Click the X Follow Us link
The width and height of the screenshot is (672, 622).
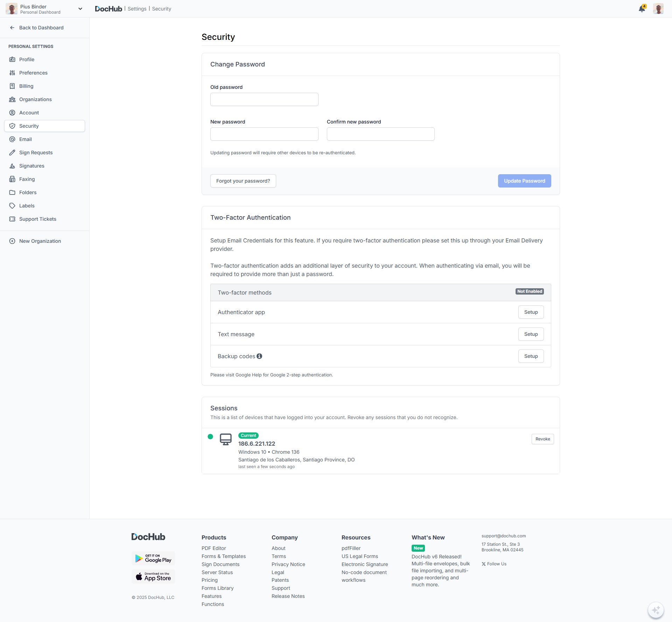click(494, 564)
